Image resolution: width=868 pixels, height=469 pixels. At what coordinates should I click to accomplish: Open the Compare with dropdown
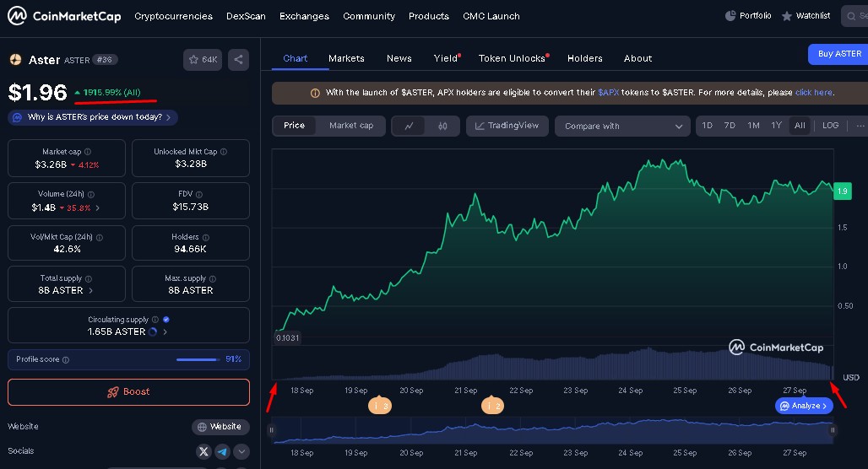pos(622,126)
